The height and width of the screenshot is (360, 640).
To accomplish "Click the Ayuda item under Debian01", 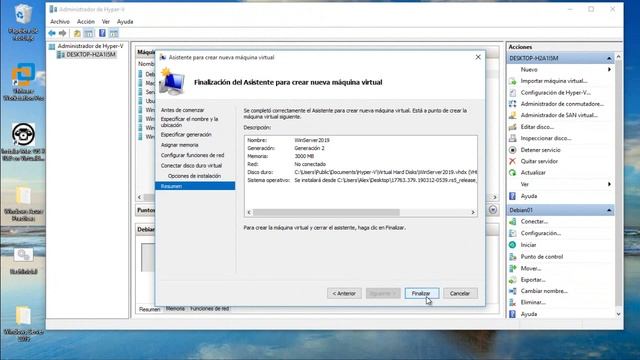I will click(x=529, y=314).
